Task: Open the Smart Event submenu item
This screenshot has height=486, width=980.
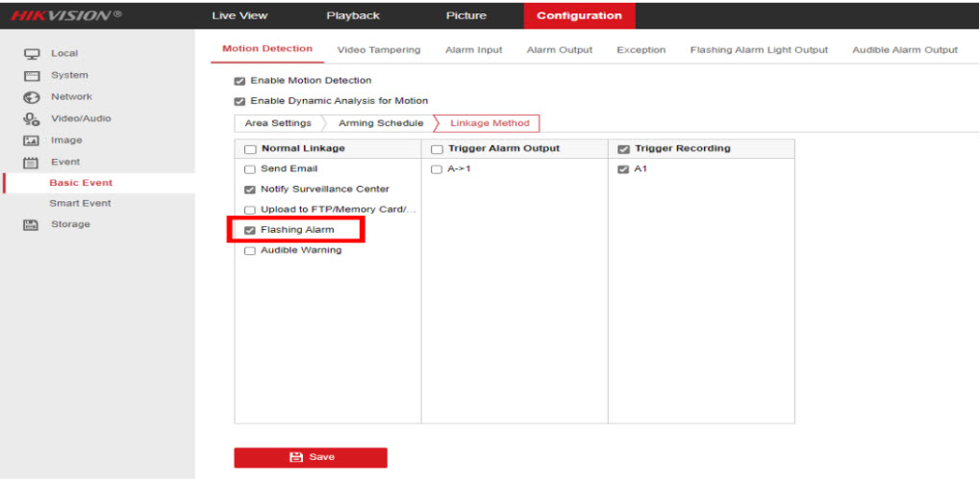Action: pyautogui.click(x=80, y=204)
